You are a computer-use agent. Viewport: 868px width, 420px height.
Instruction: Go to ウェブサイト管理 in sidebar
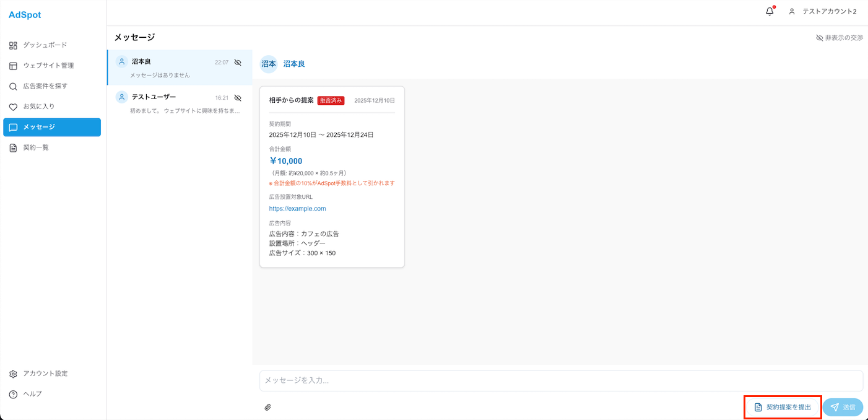48,66
